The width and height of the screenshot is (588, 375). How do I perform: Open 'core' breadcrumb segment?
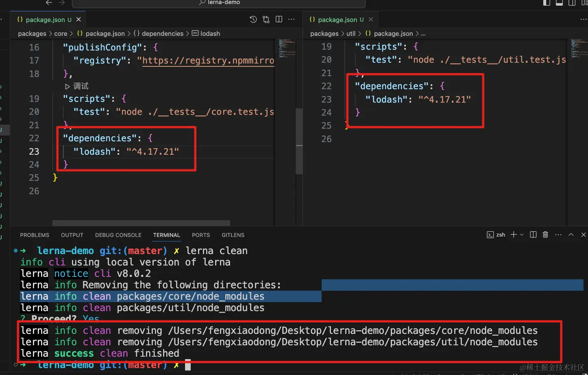[61, 33]
